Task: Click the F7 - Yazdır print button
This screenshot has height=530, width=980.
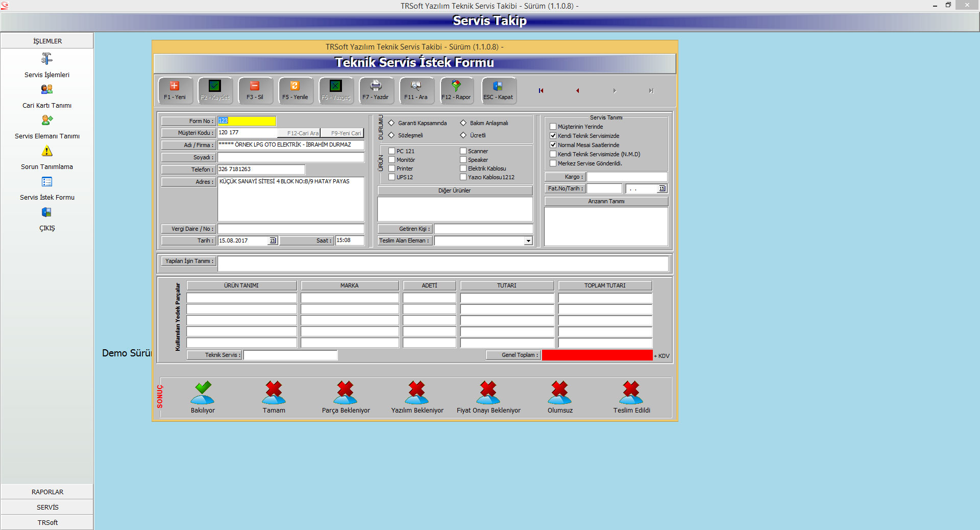Action: click(376, 91)
